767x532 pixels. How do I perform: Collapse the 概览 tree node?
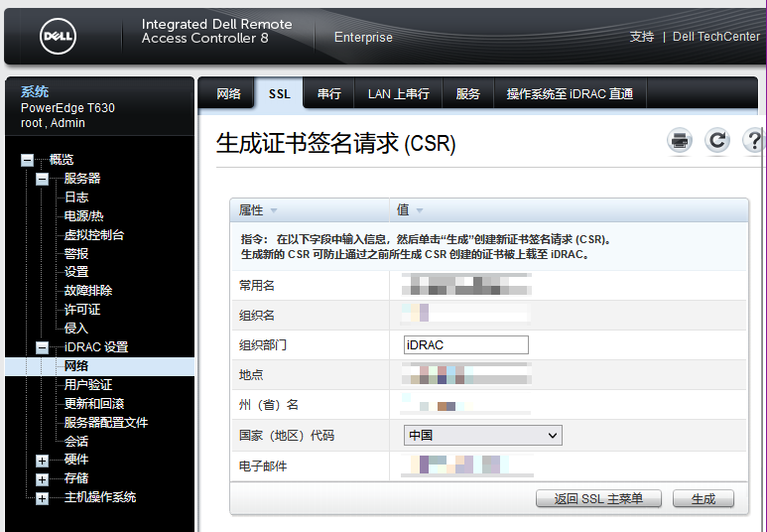click(x=27, y=160)
